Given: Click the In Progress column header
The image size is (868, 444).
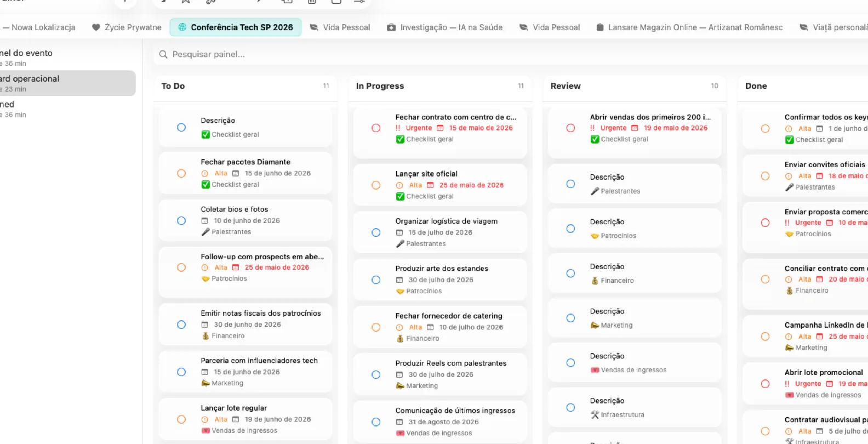Looking at the screenshot, I should [380, 86].
